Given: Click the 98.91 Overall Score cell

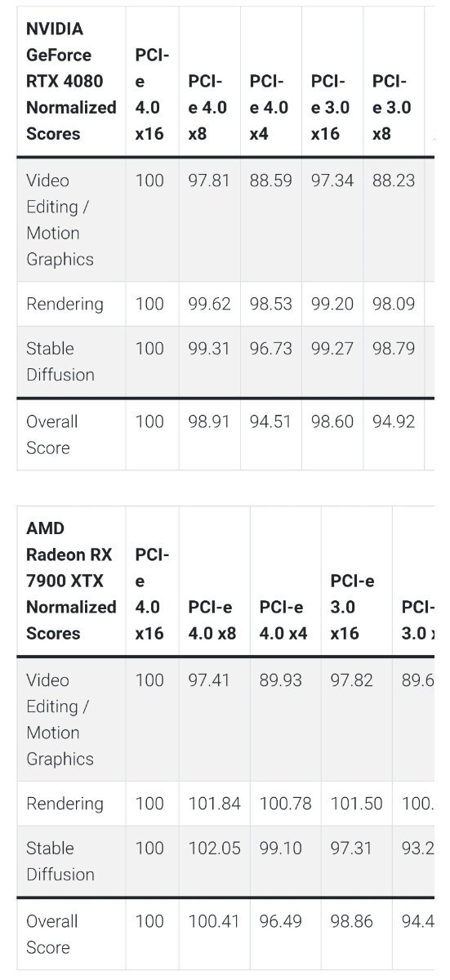Looking at the screenshot, I should pyautogui.click(x=209, y=422).
